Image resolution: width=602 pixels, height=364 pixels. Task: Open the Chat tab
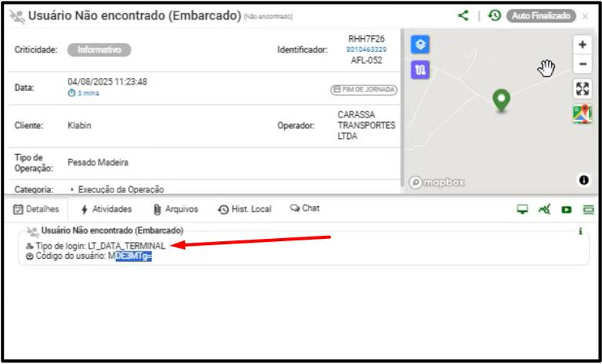(x=304, y=208)
